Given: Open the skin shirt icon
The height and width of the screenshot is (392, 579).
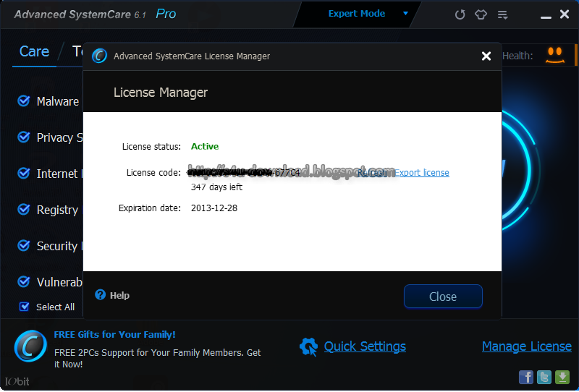Looking at the screenshot, I should click(x=481, y=14).
